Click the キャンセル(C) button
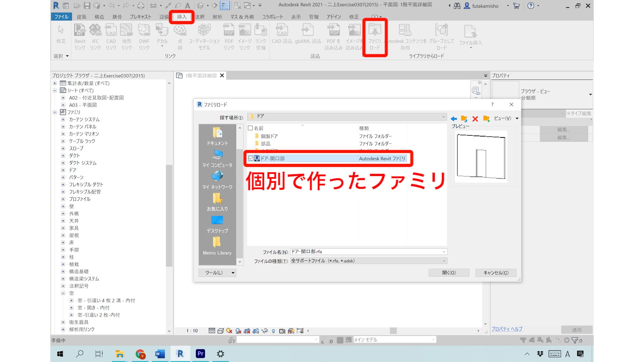644x362 pixels. click(x=495, y=273)
